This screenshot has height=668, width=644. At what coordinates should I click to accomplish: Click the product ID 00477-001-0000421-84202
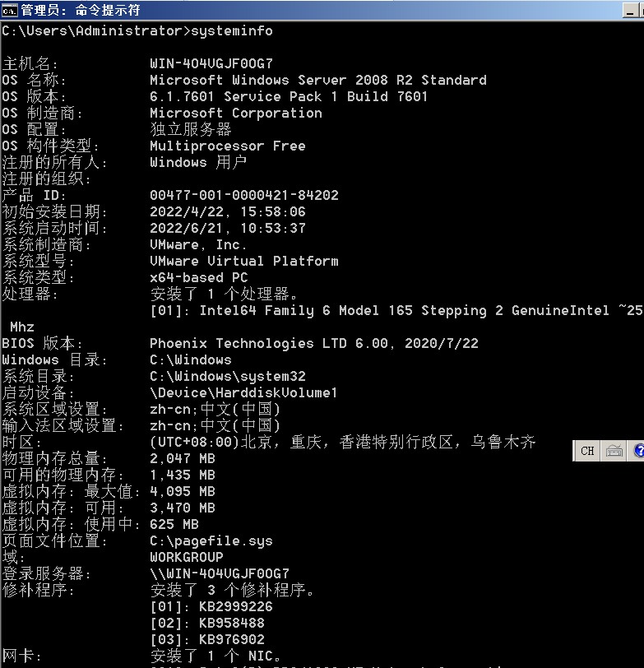[x=243, y=195]
